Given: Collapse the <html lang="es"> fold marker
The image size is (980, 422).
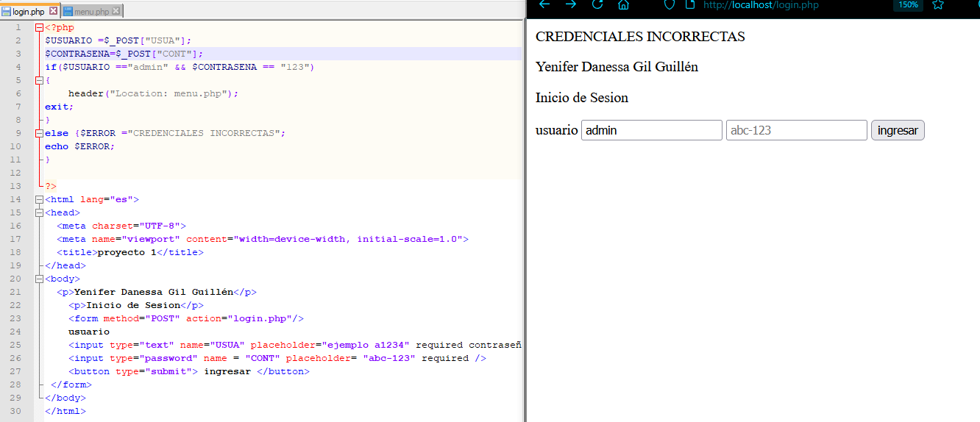Looking at the screenshot, I should (39, 199).
